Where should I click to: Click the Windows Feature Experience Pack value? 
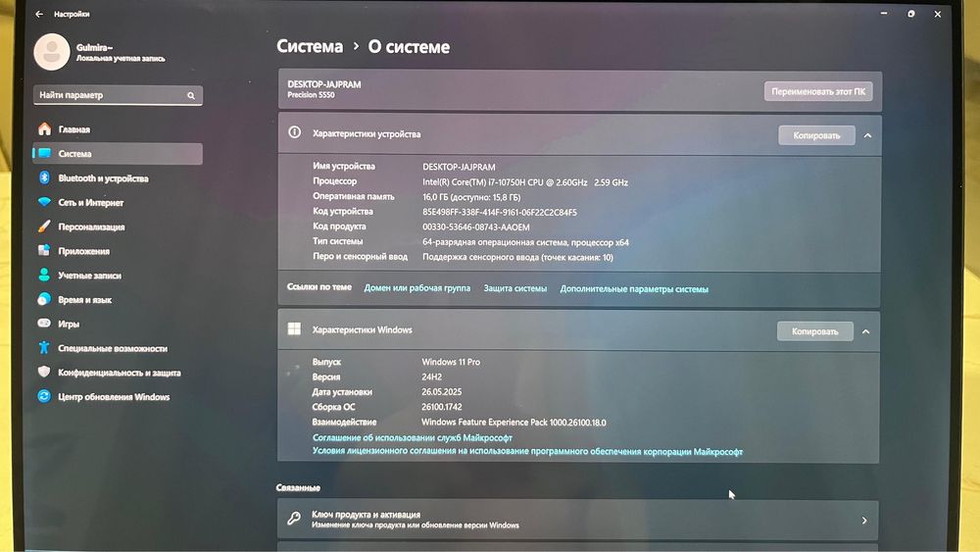(x=514, y=423)
